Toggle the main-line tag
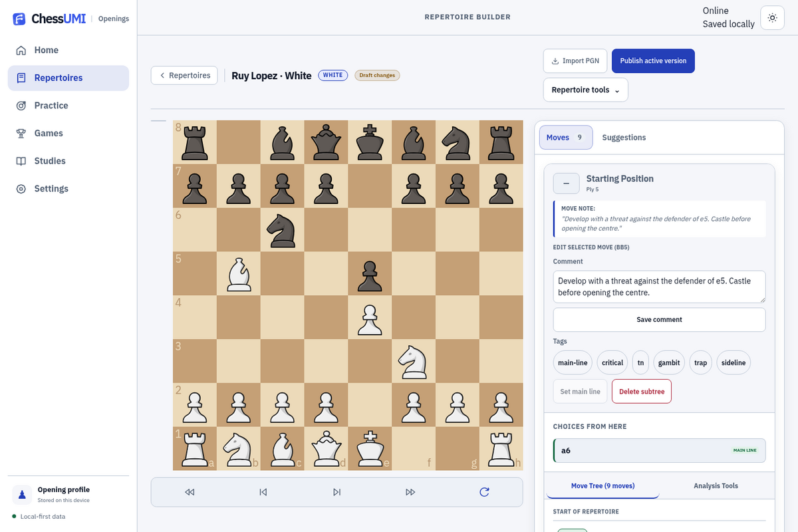 pyautogui.click(x=573, y=362)
